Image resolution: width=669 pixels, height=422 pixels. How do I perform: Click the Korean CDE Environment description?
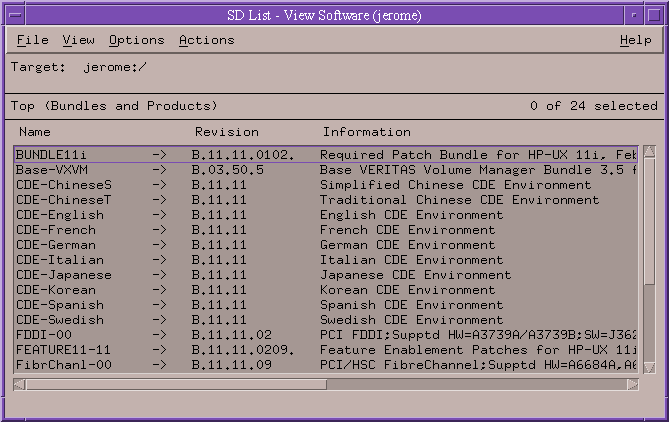(407, 290)
